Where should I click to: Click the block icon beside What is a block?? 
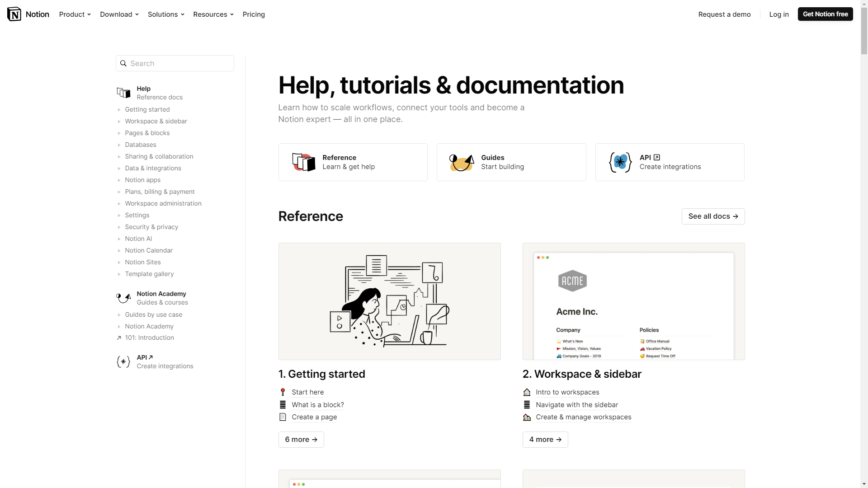[x=283, y=405]
